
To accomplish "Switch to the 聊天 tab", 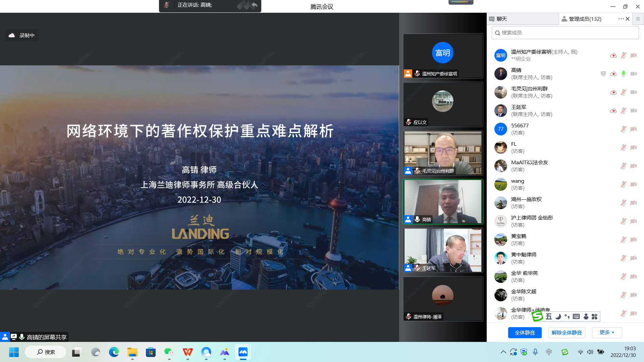I will click(x=501, y=19).
